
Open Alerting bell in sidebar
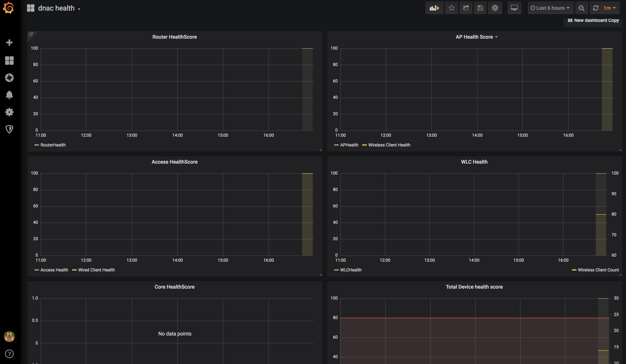[x=9, y=95]
